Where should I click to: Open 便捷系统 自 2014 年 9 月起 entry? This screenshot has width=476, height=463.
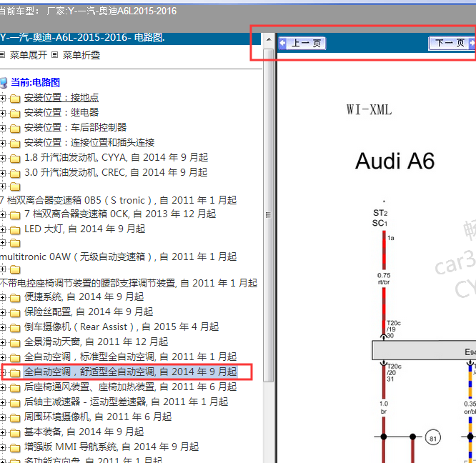pyautogui.click(x=84, y=297)
